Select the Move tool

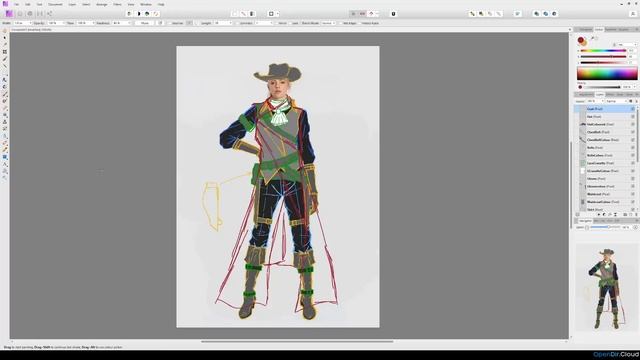(x=5, y=38)
